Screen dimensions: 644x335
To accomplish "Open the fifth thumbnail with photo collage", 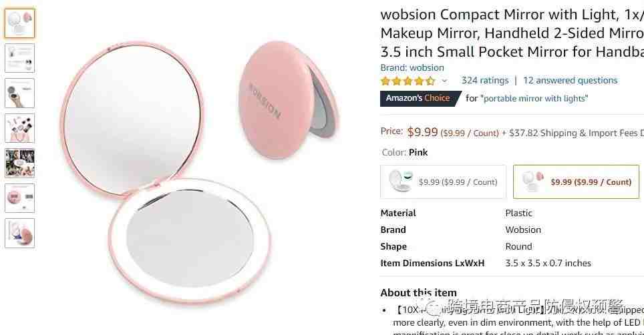I will 20,163.
